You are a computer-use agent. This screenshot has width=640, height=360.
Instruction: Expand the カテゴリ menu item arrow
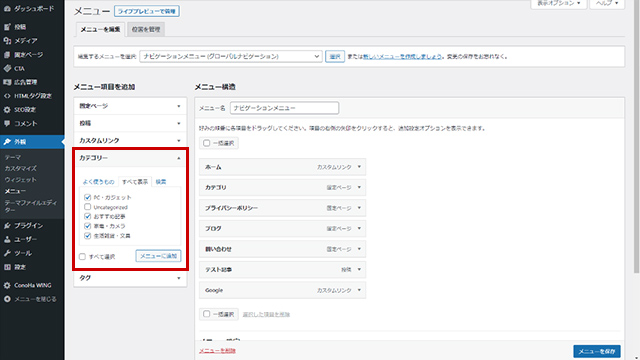(x=359, y=187)
